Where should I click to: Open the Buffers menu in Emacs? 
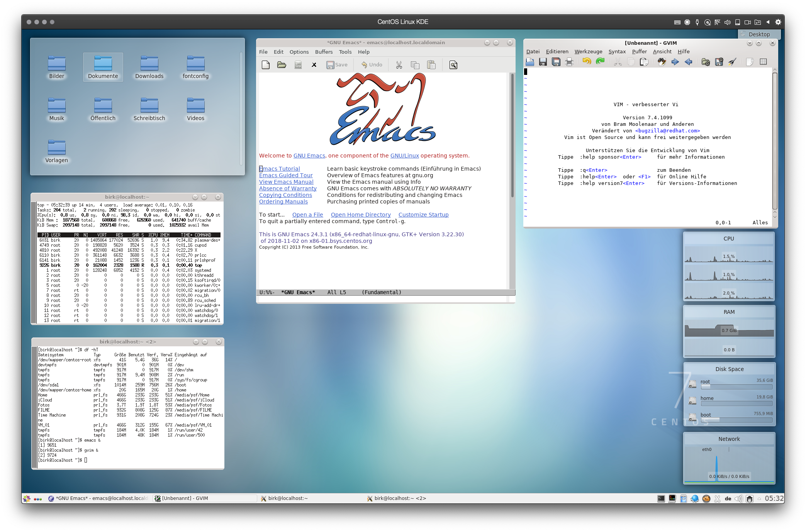(324, 52)
